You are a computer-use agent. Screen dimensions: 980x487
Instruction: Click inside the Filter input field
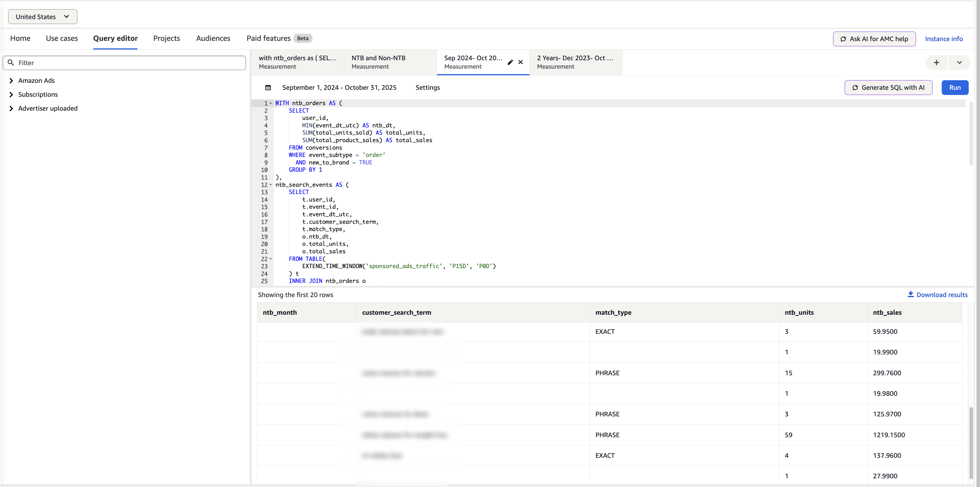[114, 63]
